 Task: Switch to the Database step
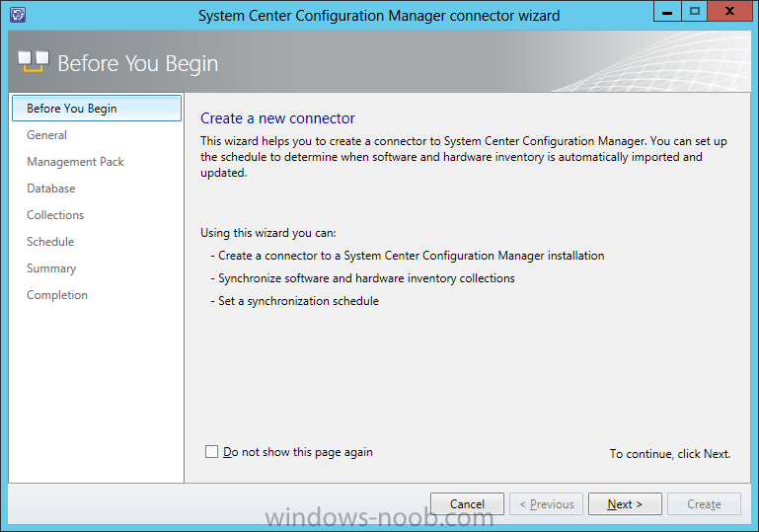50,189
